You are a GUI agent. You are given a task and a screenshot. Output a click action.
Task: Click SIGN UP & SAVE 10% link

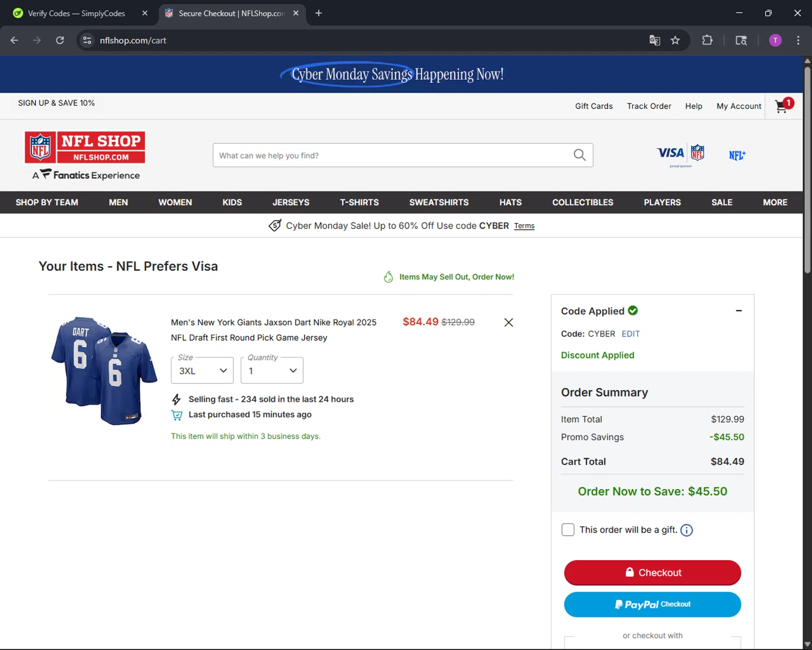[56, 103]
